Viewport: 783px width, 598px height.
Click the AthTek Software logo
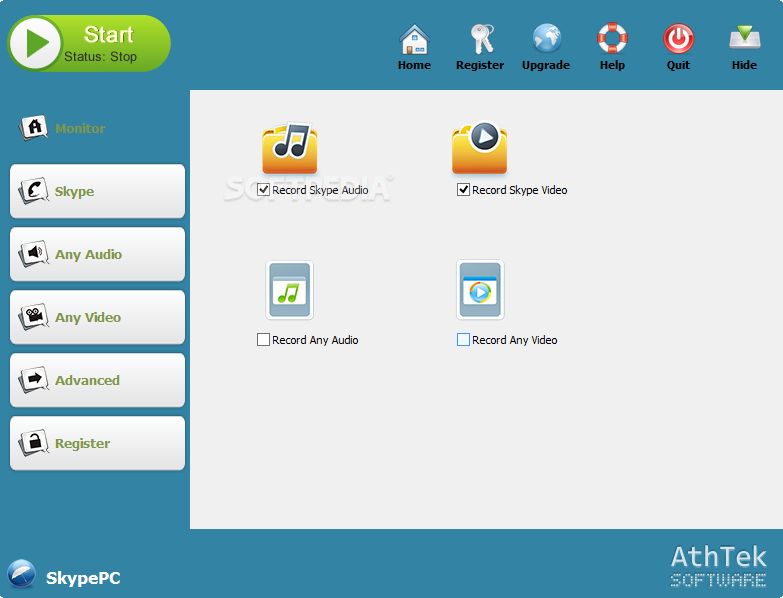pos(719,566)
